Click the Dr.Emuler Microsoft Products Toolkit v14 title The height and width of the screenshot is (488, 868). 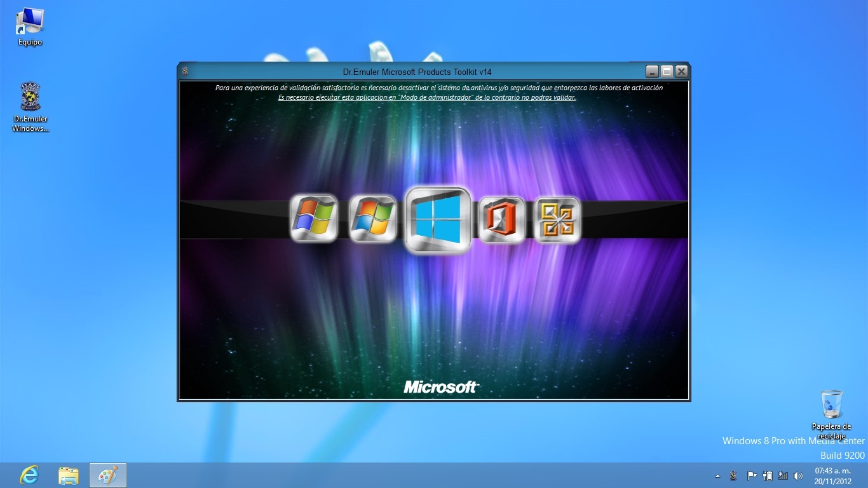tap(417, 72)
